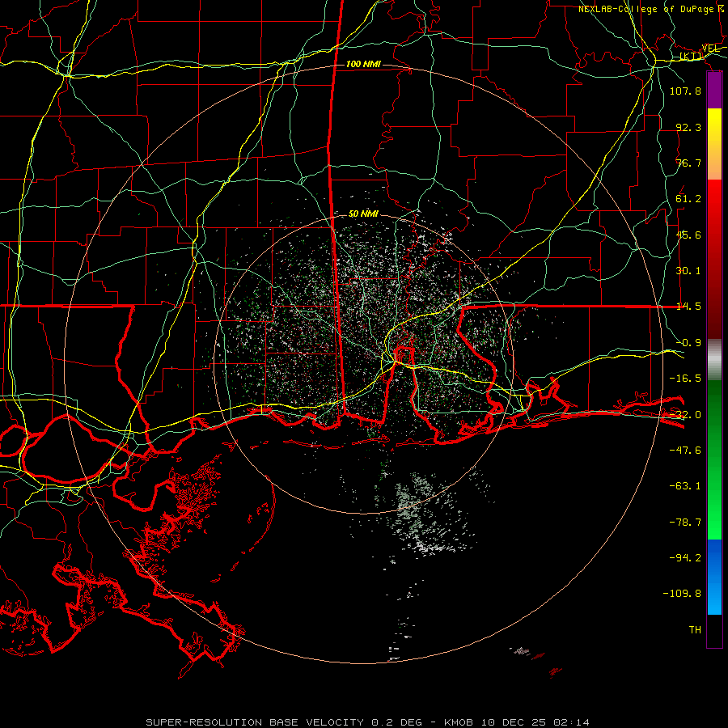Select the 61.2 scale value
728x728 pixels.
tap(688, 199)
